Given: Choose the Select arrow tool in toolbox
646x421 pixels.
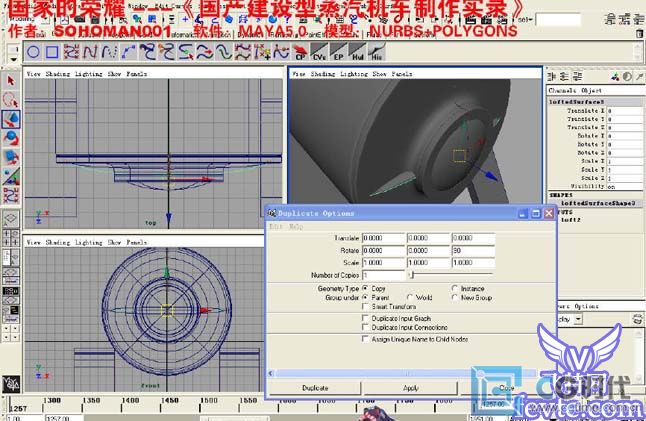Looking at the screenshot, I should (11, 80).
